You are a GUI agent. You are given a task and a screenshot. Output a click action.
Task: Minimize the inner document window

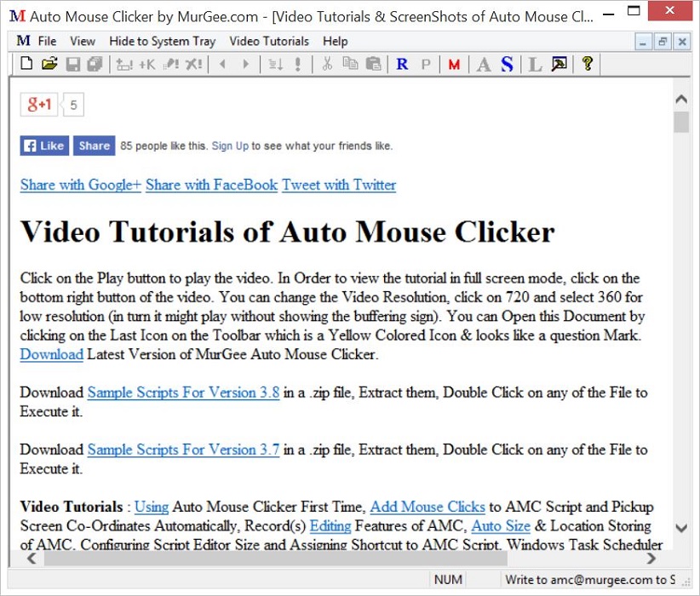pos(643,42)
